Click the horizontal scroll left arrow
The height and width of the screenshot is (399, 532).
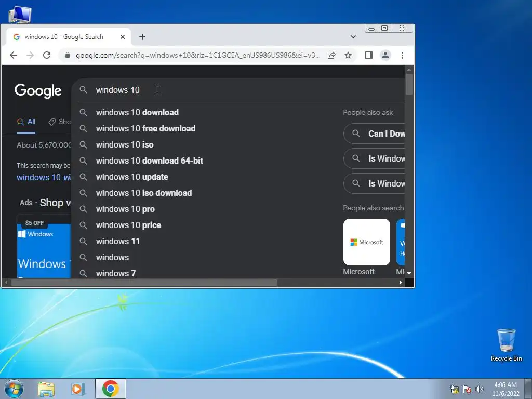tap(6, 282)
